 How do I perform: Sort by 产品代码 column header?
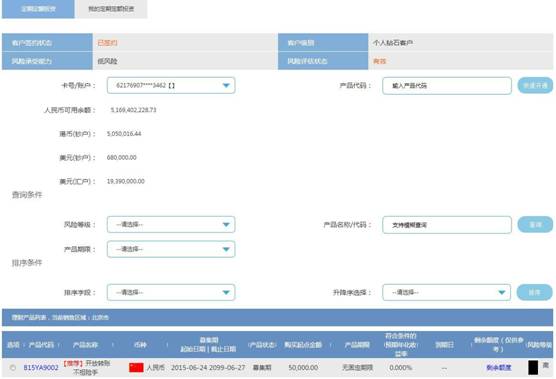[x=41, y=345]
